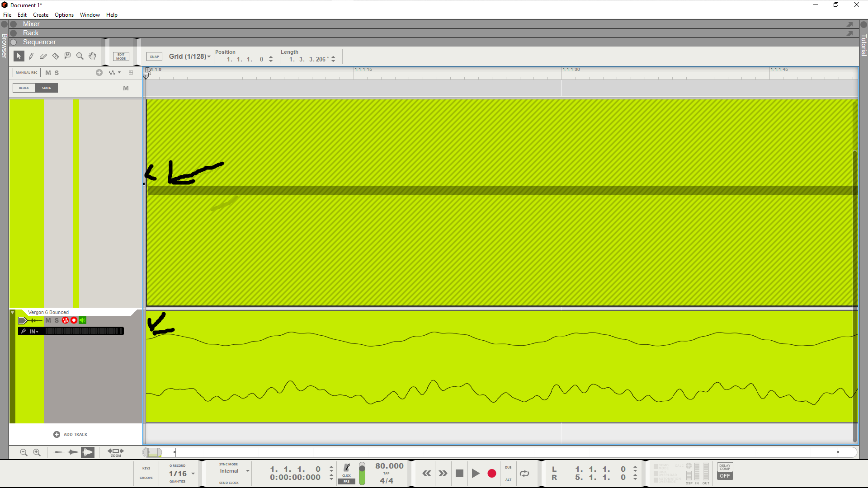
Task: Mute the Vergon 6 Bounced track
Action: click(x=48, y=320)
